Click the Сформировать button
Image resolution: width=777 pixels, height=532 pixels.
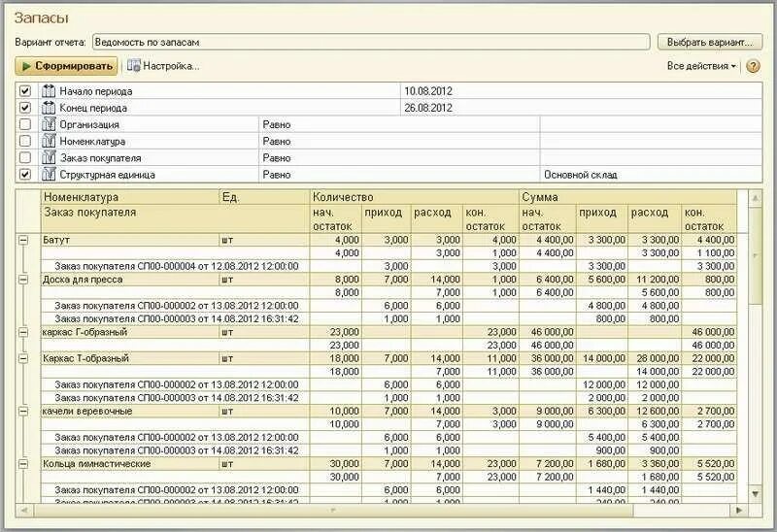click(x=66, y=66)
